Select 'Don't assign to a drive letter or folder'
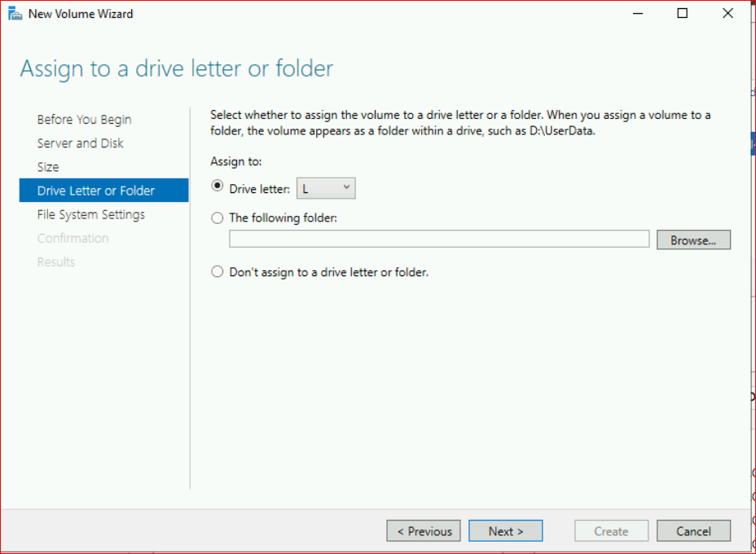This screenshot has width=756, height=554. pyautogui.click(x=218, y=272)
